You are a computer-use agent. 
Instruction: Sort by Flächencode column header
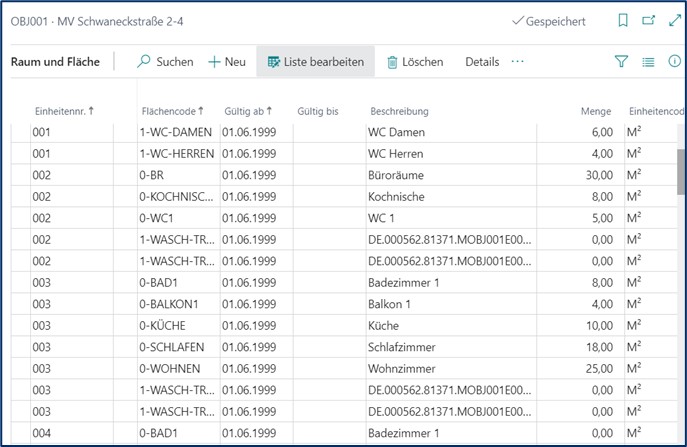173,111
